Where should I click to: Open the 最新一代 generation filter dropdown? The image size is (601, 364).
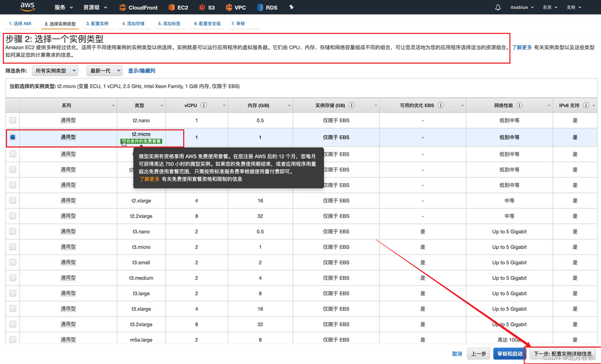click(x=105, y=71)
